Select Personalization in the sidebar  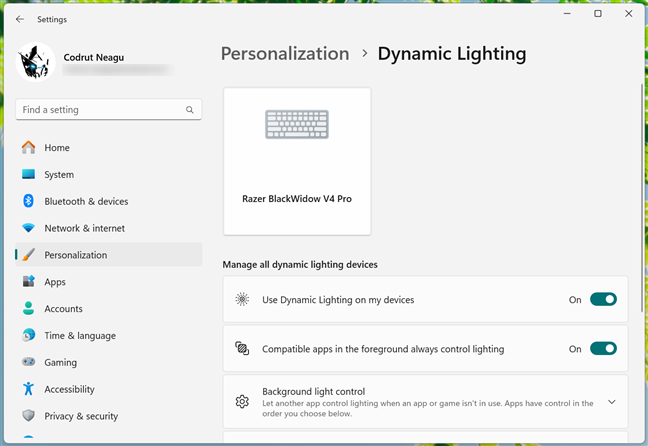109,255
